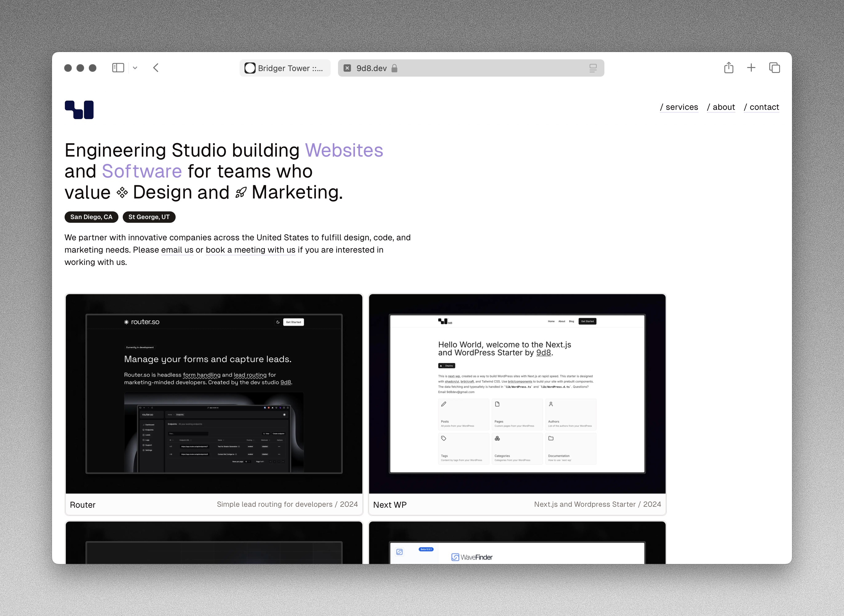Click the St George, UT badge

[149, 217]
